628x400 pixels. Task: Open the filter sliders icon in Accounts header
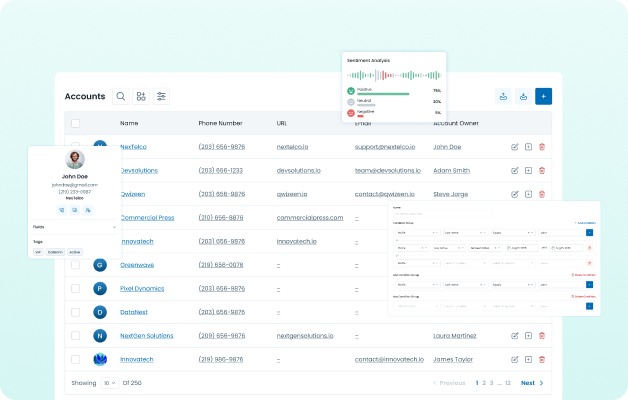pos(162,97)
